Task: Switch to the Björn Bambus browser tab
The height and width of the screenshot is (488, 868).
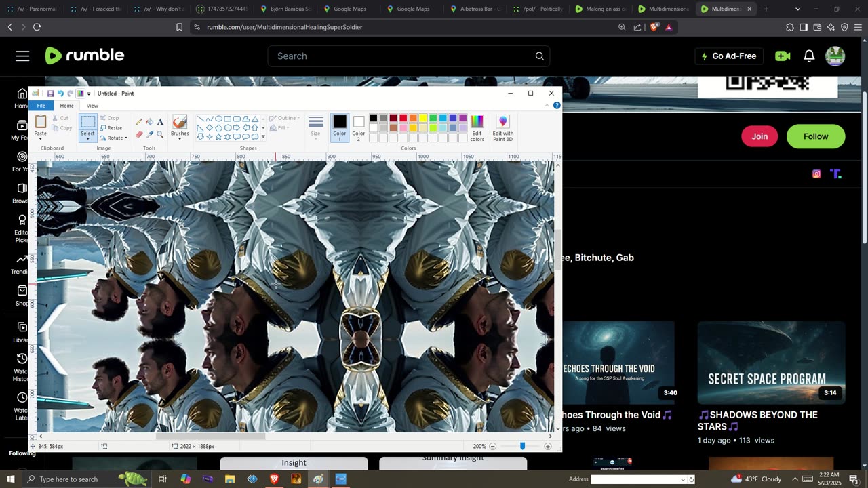Action: (x=285, y=9)
